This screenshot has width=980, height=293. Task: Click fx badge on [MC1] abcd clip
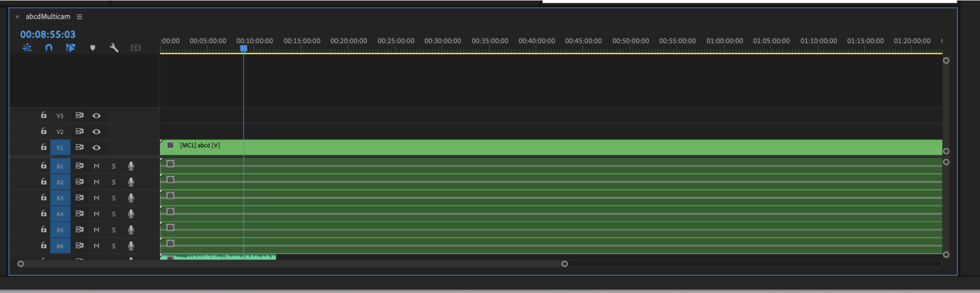(170, 145)
